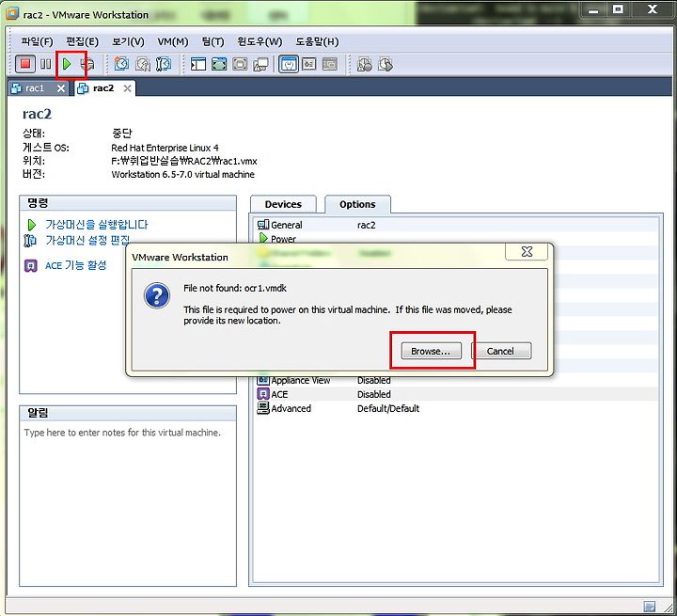Click the 가상머신 설정 편집 link

[x=87, y=240]
